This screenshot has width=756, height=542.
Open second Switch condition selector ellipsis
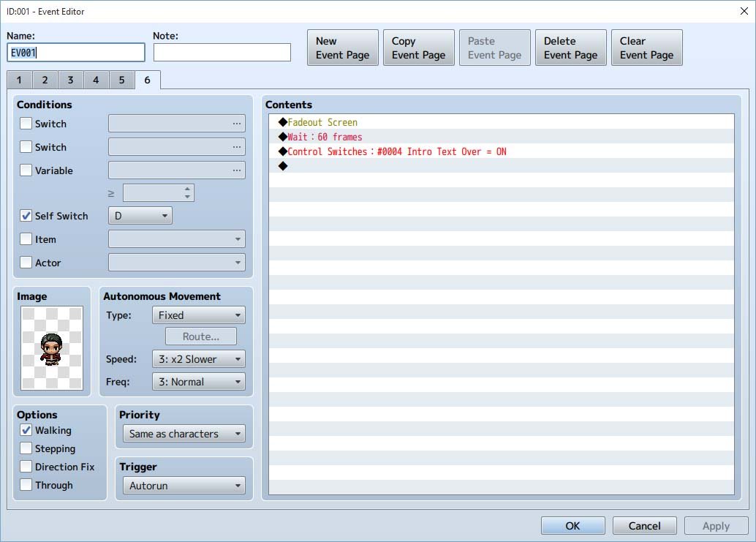(236, 146)
